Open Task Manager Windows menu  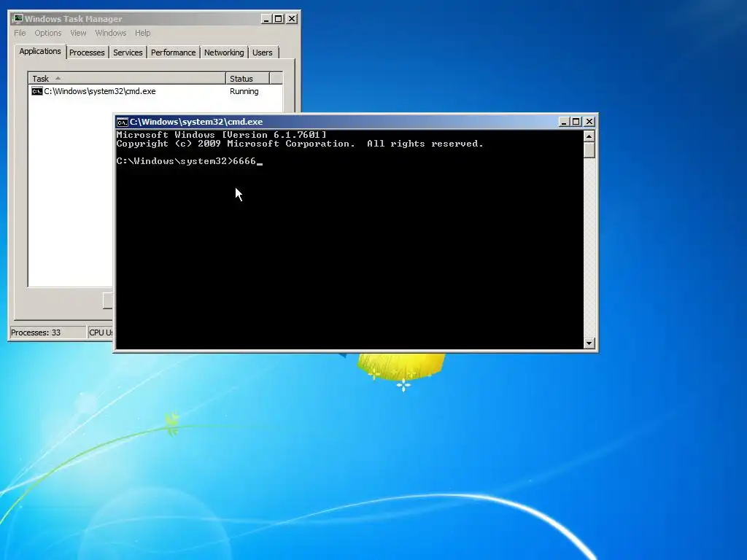pyautogui.click(x=111, y=33)
